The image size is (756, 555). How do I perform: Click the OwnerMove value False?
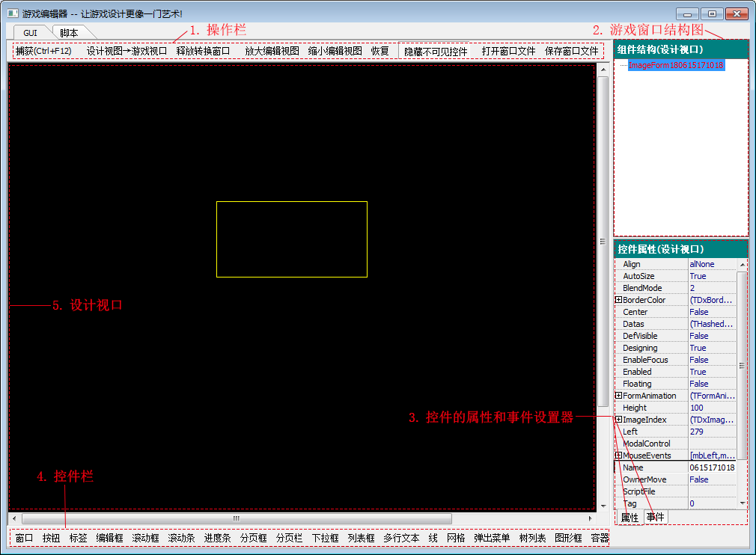click(x=712, y=479)
